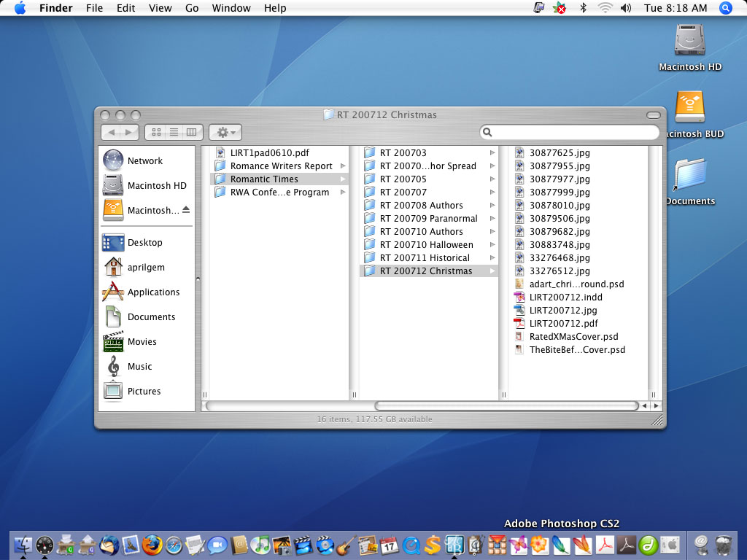Open the Window menu
Image resolution: width=747 pixels, height=560 pixels.
tap(231, 8)
